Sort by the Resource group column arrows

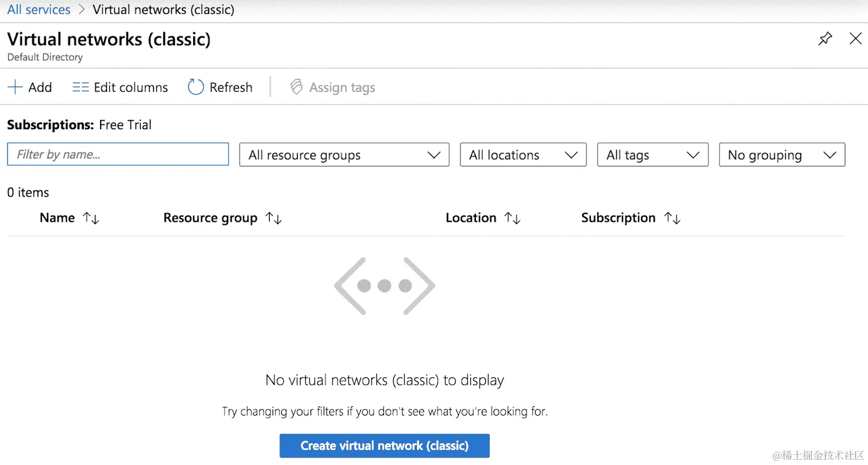pyautogui.click(x=273, y=218)
